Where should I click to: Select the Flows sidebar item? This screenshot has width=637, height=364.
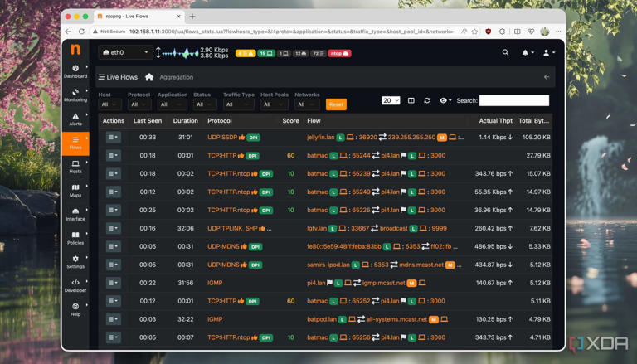pos(75,143)
